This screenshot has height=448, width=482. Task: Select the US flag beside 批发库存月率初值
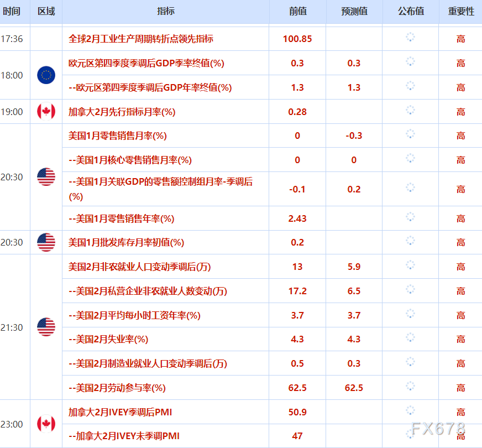(x=46, y=242)
